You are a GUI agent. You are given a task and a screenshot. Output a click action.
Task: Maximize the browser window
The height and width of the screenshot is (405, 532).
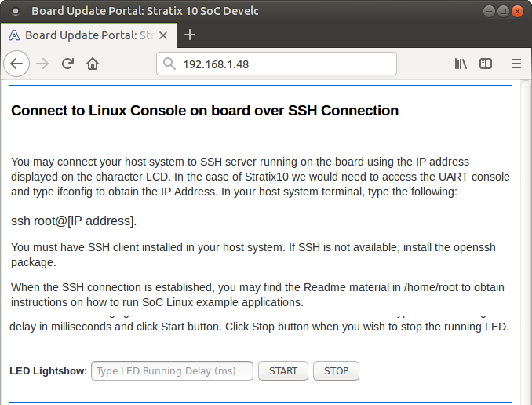(x=503, y=11)
